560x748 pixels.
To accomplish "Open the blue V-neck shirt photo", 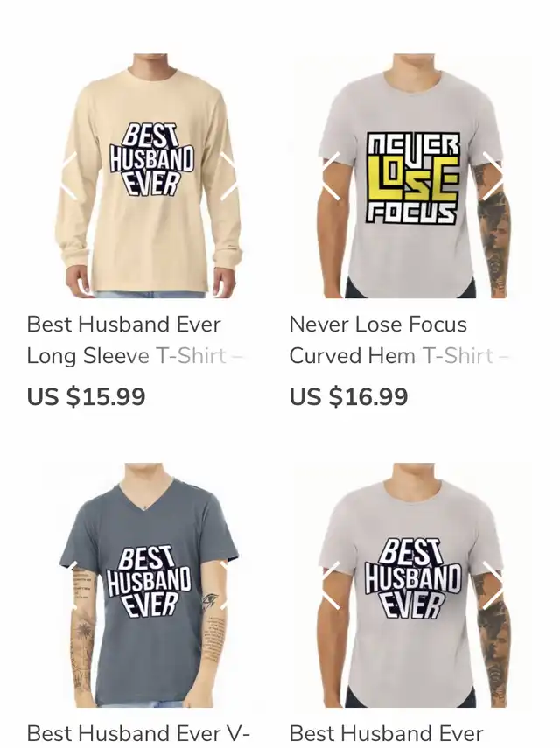I will [x=149, y=585].
